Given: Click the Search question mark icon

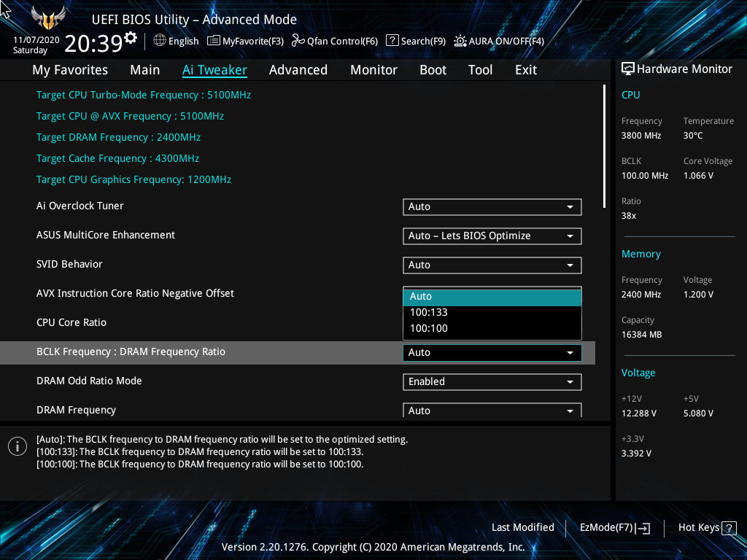Looking at the screenshot, I should tap(392, 41).
